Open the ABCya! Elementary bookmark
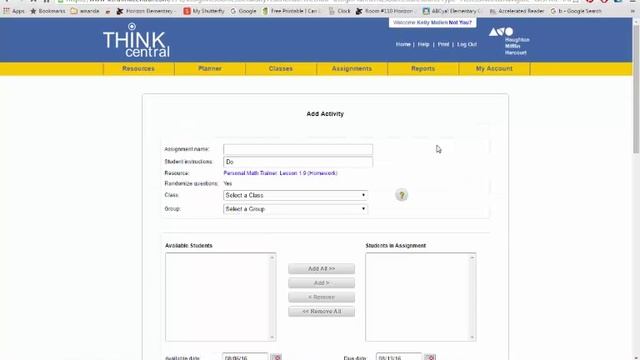Viewport: 640px width, 360px height. (451, 11)
